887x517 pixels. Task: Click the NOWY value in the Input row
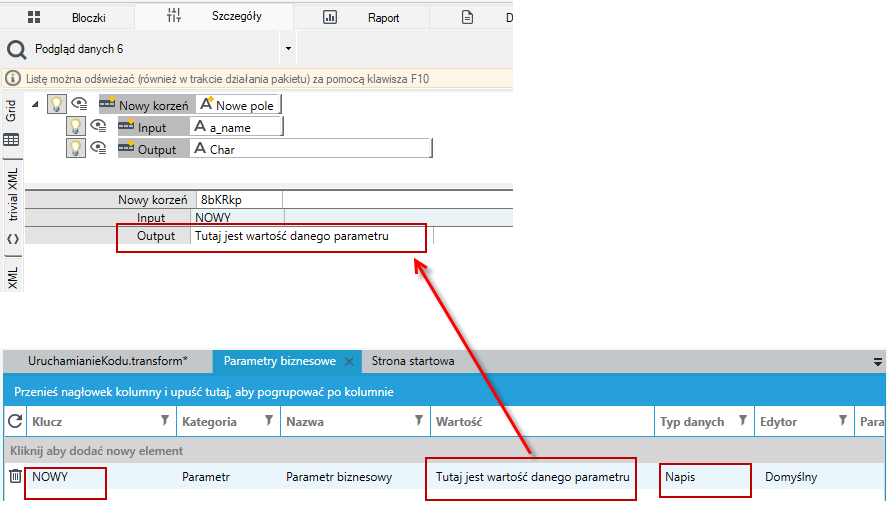coord(238,218)
